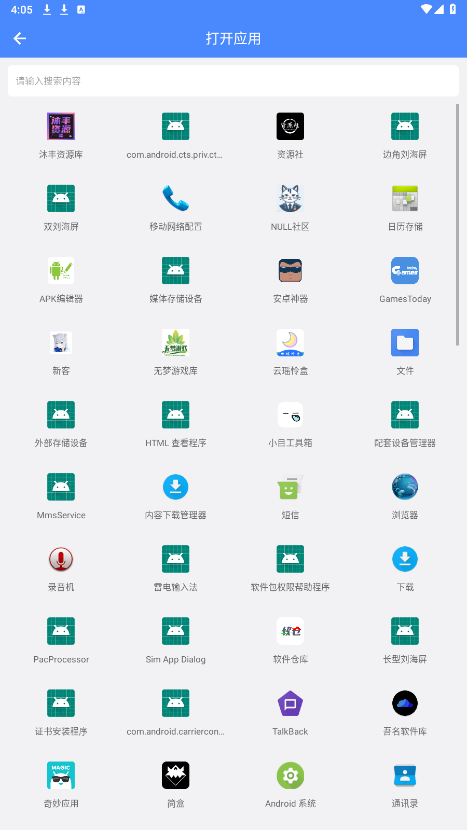This screenshot has height=830, width=467.
Task: Launch the 云瑶伶盒 moon icon
Action: point(290,342)
